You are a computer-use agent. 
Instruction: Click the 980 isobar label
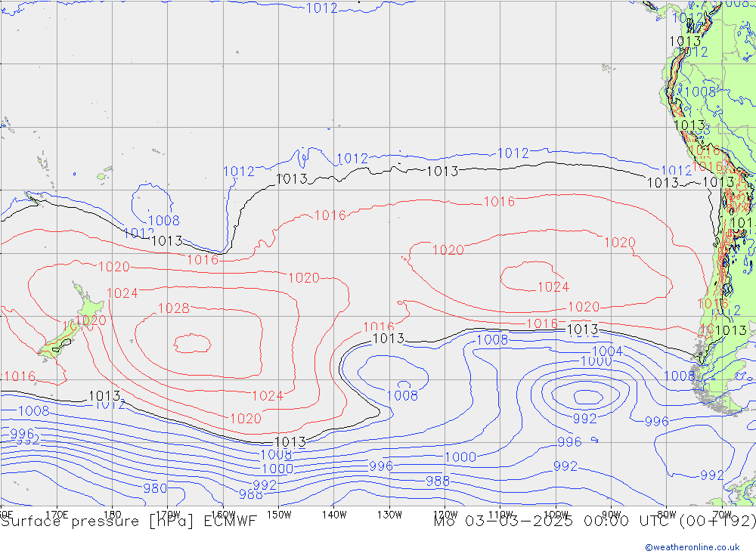point(155,488)
